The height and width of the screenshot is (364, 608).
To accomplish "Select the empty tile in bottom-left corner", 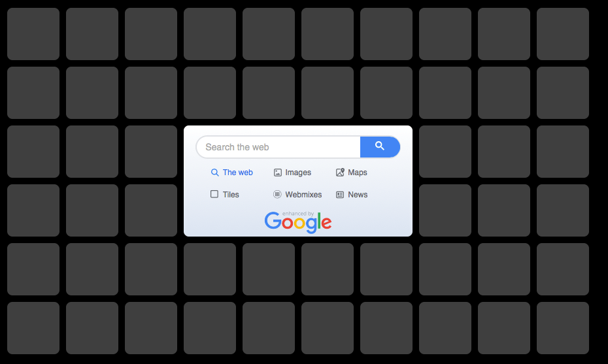I will (x=33, y=328).
